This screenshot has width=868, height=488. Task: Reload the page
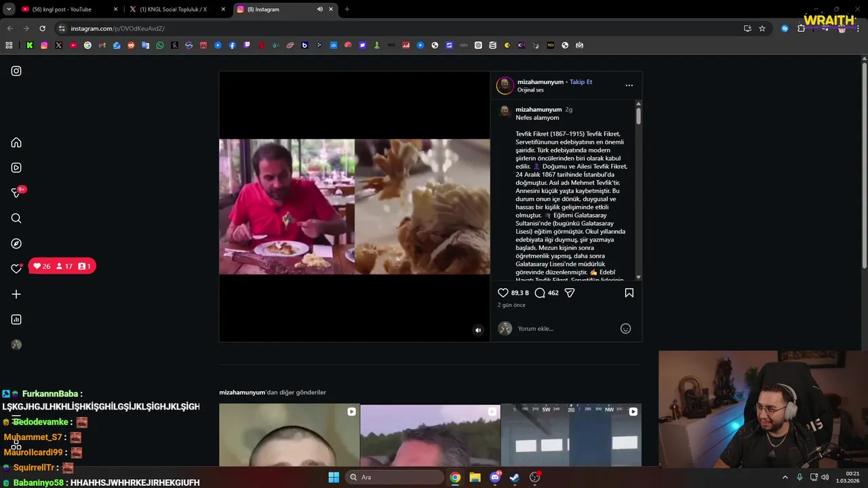pos(42,28)
